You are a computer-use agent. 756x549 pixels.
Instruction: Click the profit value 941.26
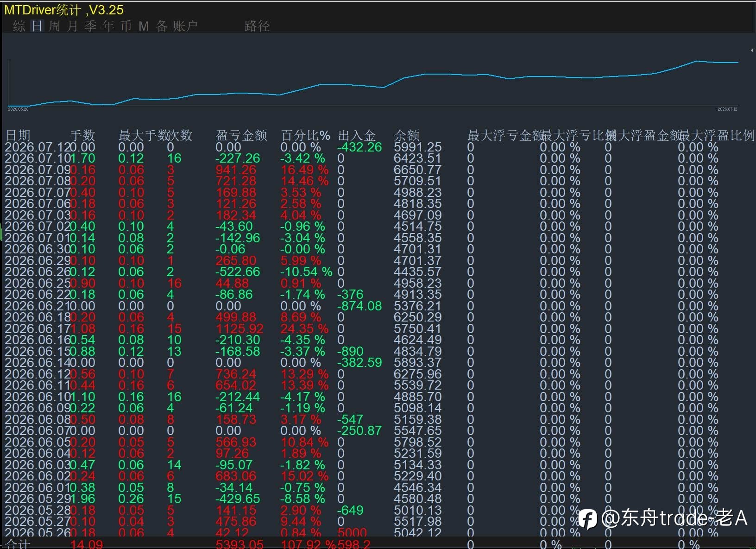pyautogui.click(x=235, y=170)
